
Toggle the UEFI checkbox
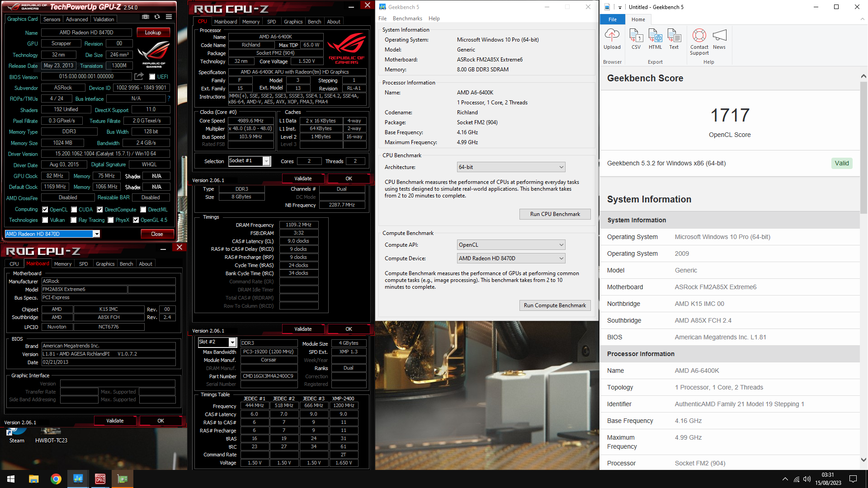tap(152, 77)
